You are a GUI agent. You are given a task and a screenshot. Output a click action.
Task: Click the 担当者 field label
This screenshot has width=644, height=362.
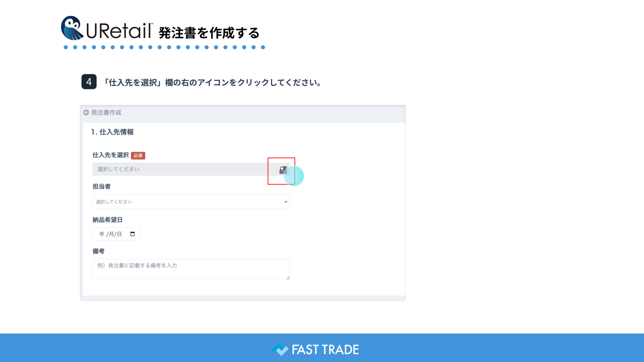[102, 187]
